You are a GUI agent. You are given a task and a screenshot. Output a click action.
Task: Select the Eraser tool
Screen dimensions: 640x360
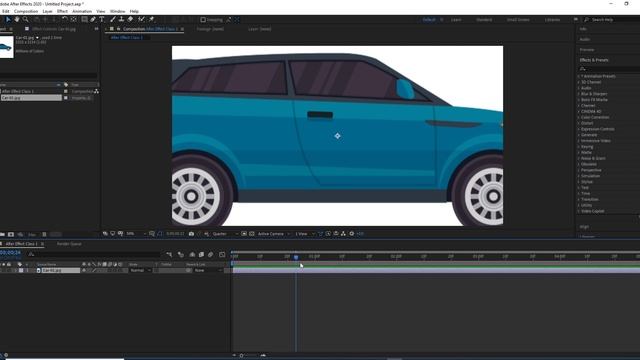click(x=130, y=20)
